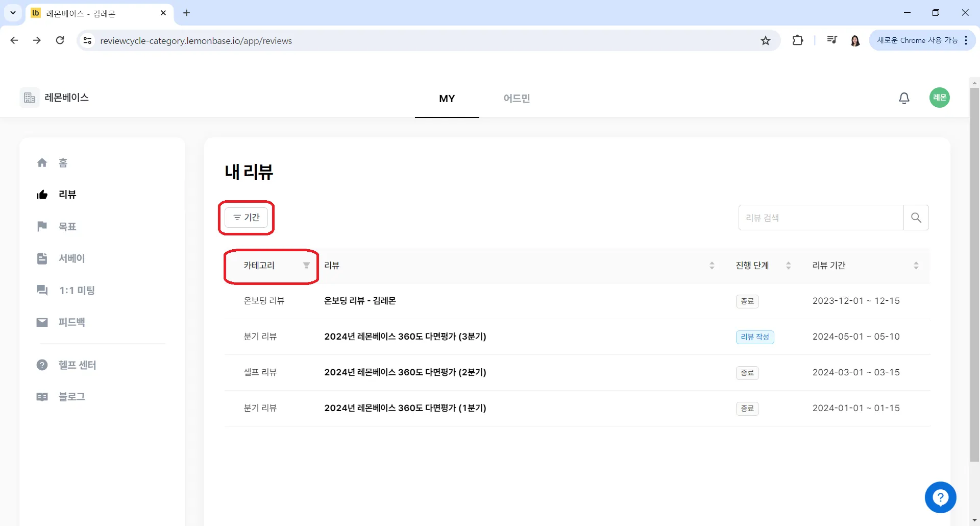Viewport: 980px width, 526px height.
Task: View site information icon in address bar
Action: [x=88, y=40]
